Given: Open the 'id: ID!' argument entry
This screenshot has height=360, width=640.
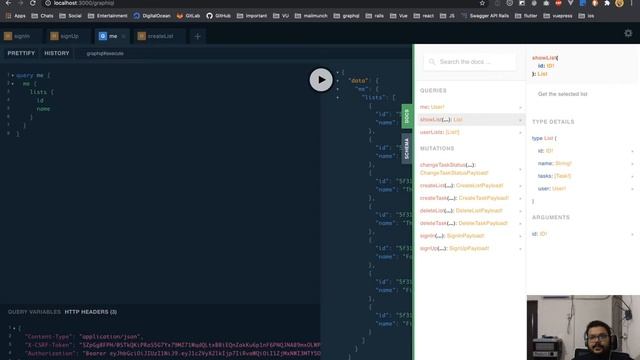Looking at the screenshot, I should pos(583,234).
